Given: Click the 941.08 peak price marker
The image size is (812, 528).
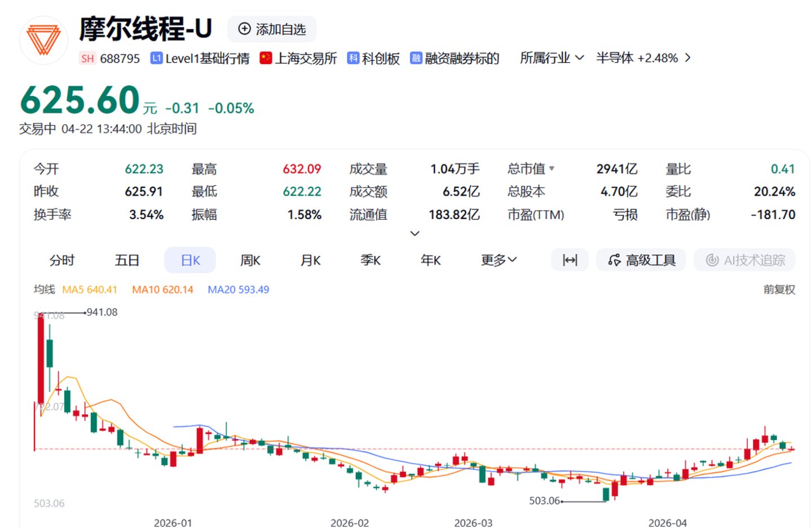Looking at the screenshot, I should click(x=100, y=312).
